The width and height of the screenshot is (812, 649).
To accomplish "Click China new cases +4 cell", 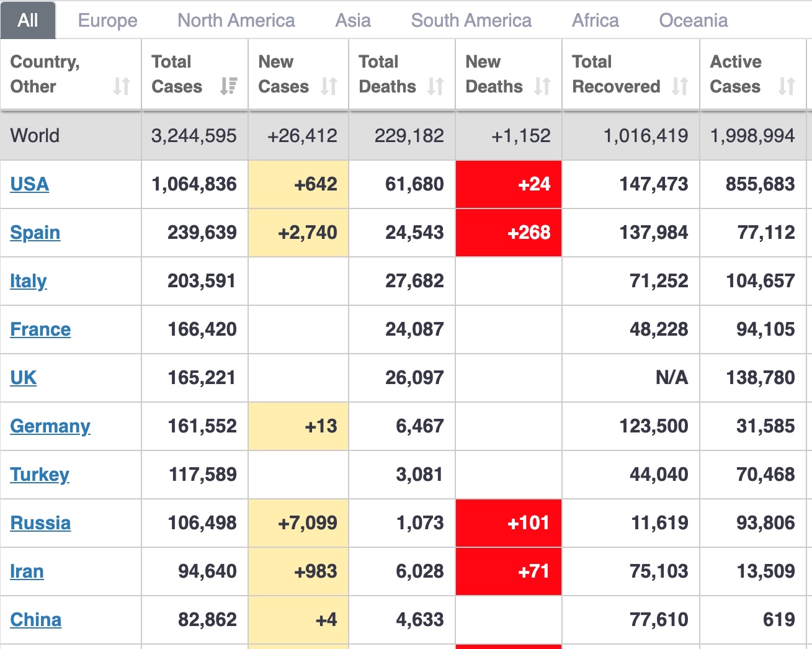I will pyautogui.click(x=298, y=620).
